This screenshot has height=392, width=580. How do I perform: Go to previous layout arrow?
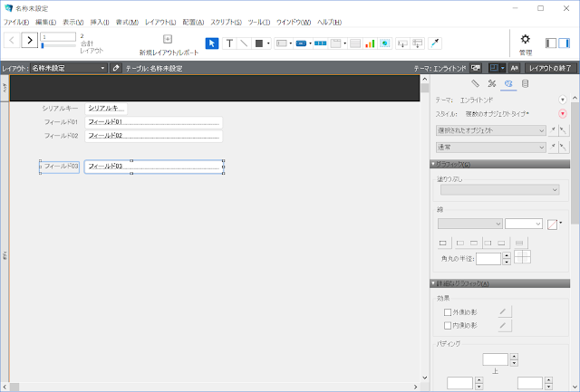pos(12,40)
